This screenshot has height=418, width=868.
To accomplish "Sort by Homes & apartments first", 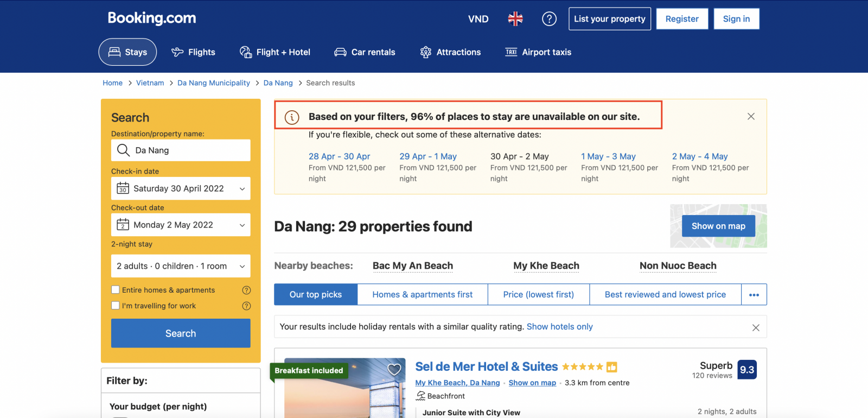I will (423, 295).
